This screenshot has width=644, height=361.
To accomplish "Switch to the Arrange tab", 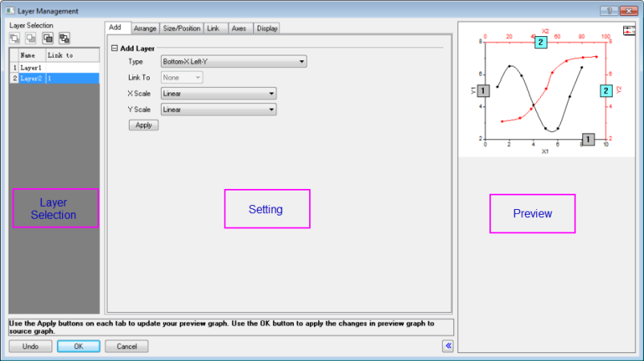I will (x=145, y=28).
